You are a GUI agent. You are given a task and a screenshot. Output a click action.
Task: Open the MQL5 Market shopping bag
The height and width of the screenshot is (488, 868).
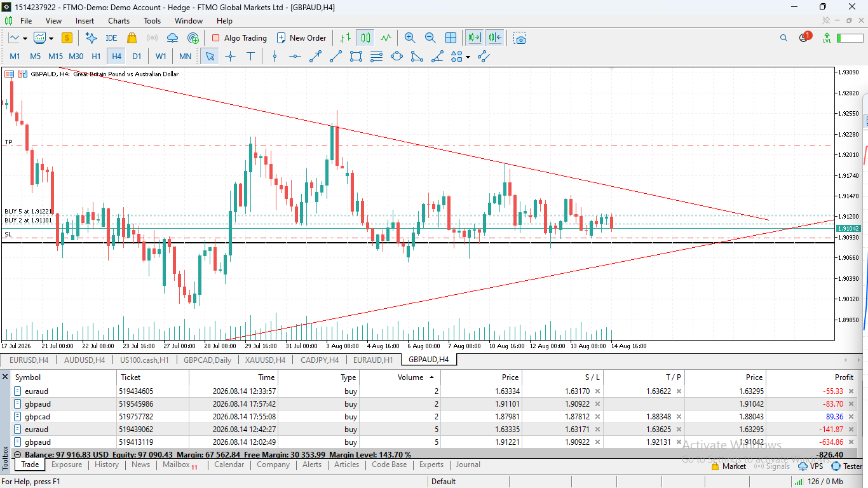[x=132, y=38]
